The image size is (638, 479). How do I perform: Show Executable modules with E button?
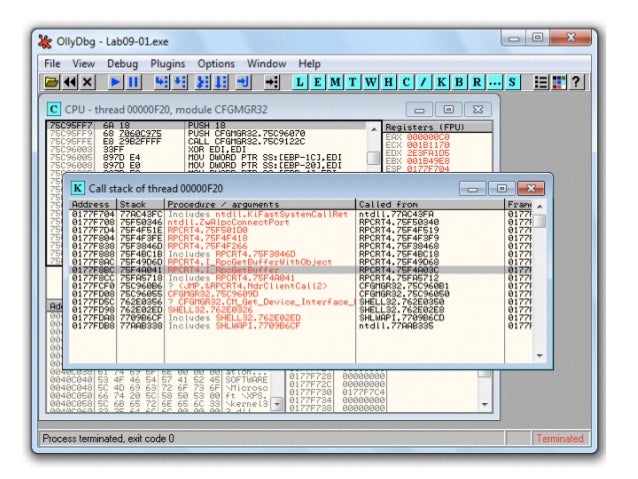coord(317,82)
